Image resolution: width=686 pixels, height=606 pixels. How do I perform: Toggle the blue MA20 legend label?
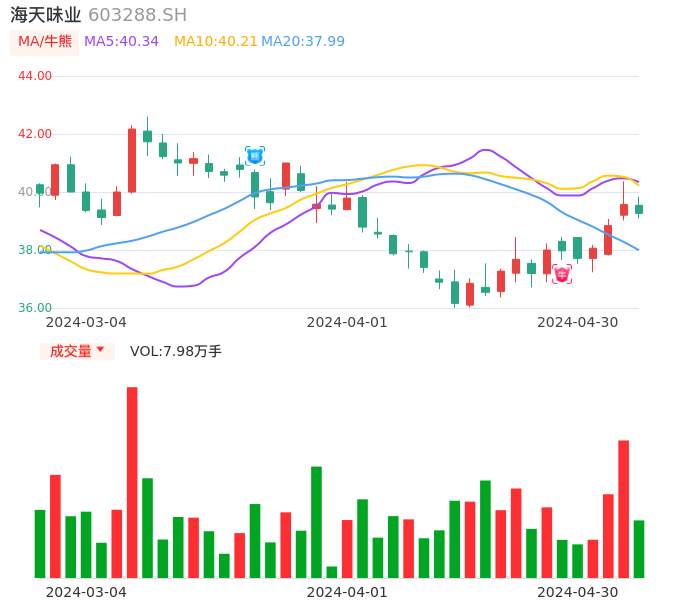[x=302, y=42]
